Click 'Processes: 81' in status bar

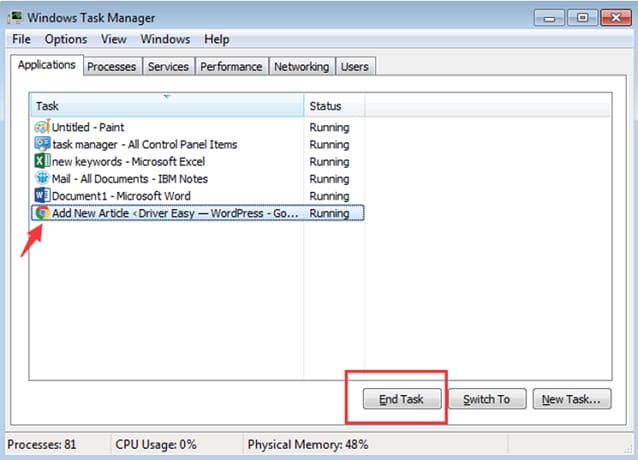point(42,445)
